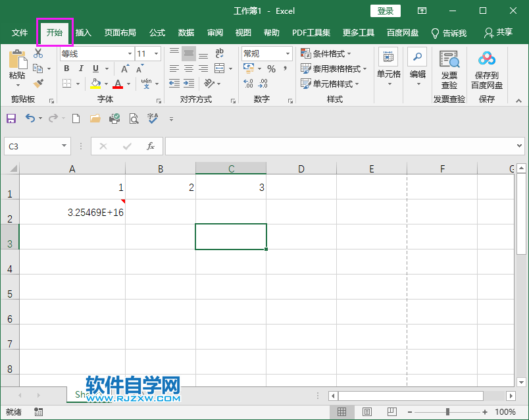Toggle center text alignment
529x420 pixels.
tap(188, 68)
